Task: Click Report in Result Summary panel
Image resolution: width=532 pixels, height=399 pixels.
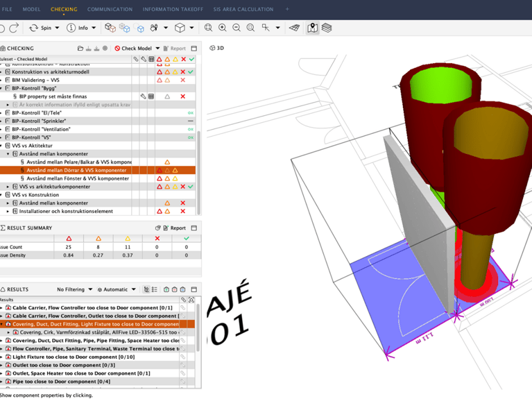Action: [x=174, y=228]
